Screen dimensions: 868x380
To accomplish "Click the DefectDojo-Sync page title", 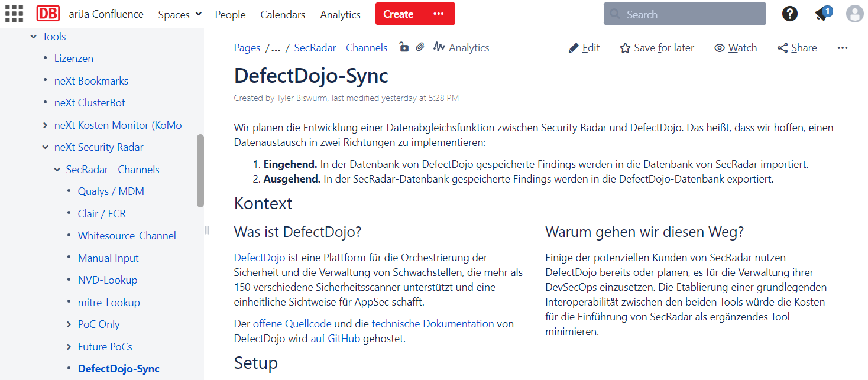I will [311, 76].
